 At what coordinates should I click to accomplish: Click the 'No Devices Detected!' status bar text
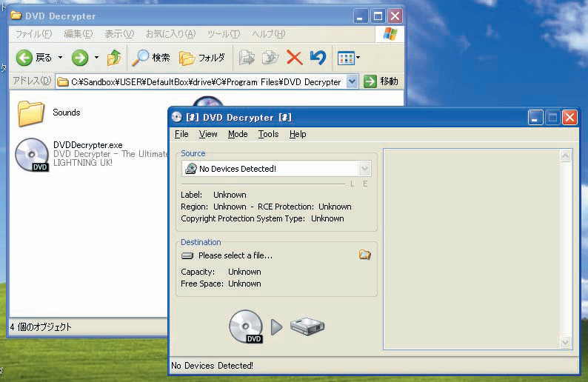[213, 366]
